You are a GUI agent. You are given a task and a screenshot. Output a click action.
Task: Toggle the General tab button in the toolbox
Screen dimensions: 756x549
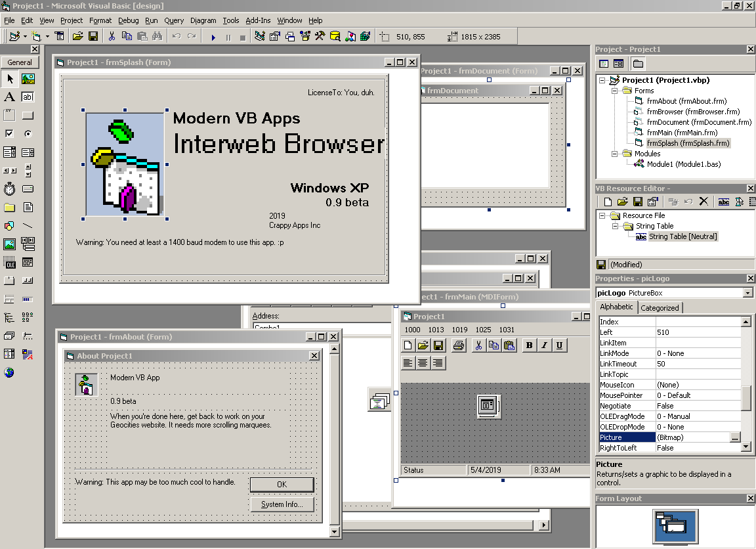(x=20, y=62)
